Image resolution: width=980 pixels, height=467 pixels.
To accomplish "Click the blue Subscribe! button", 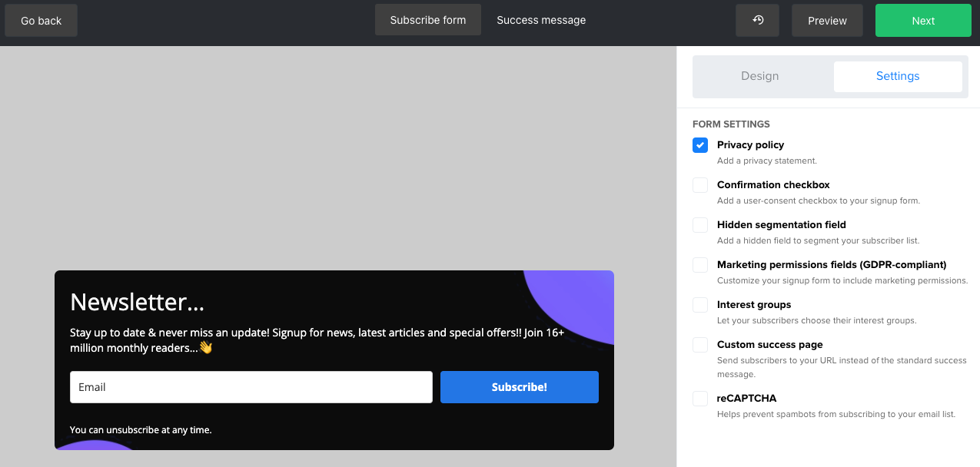I will point(520,387).
